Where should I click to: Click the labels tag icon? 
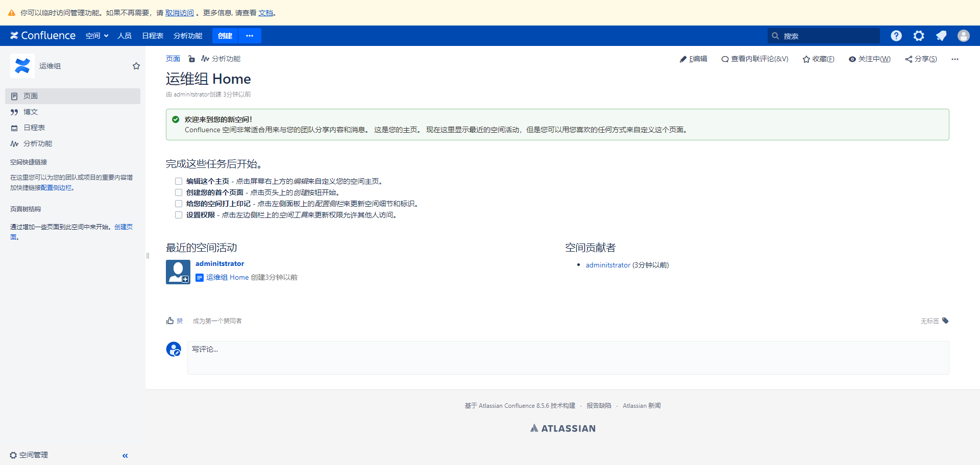click(945, 321)
